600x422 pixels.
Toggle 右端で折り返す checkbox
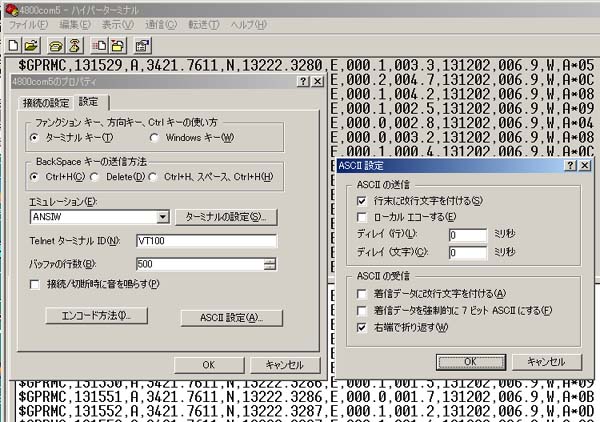coord(362,327)
